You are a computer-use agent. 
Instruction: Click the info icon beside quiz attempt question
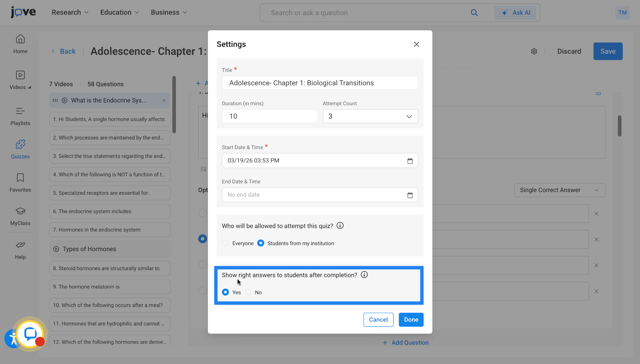(340, 225)
